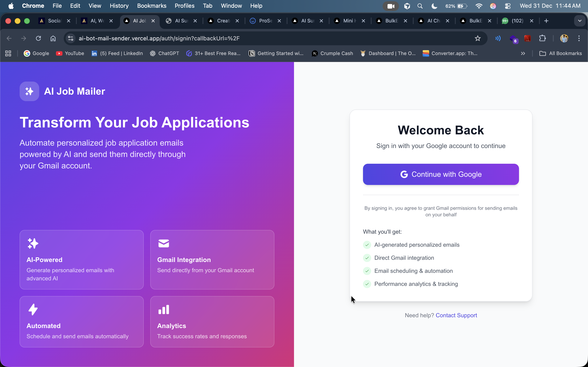Open the Chrome extensions puzzle icon
This screenshot has width=588, height=367.
542,38
